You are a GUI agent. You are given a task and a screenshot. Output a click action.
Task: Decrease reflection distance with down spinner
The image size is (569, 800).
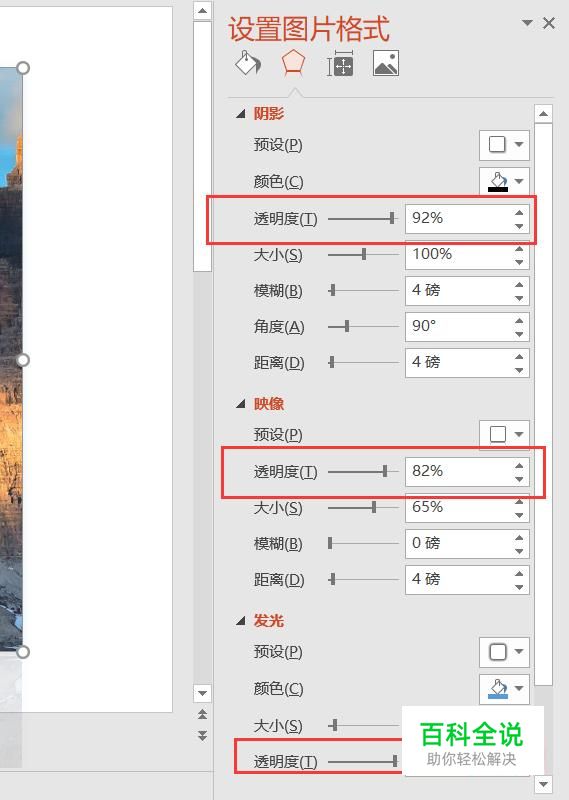point(519,586)
